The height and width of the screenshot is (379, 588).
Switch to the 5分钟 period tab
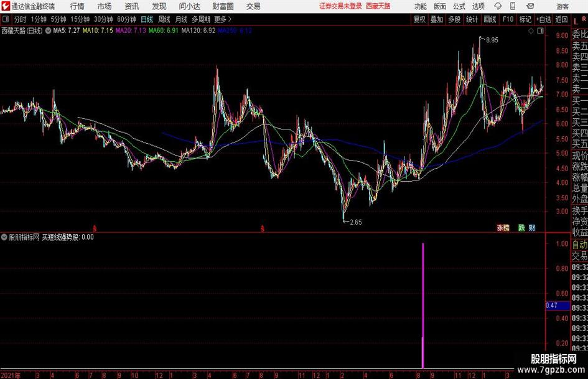click(x=58, y=19)
